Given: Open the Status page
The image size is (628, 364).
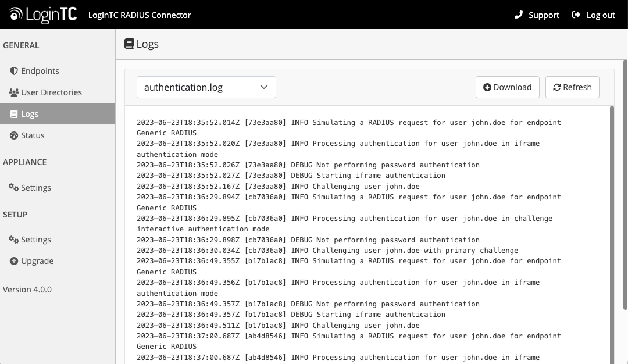Looking at the screenshot, I should 58,135.
